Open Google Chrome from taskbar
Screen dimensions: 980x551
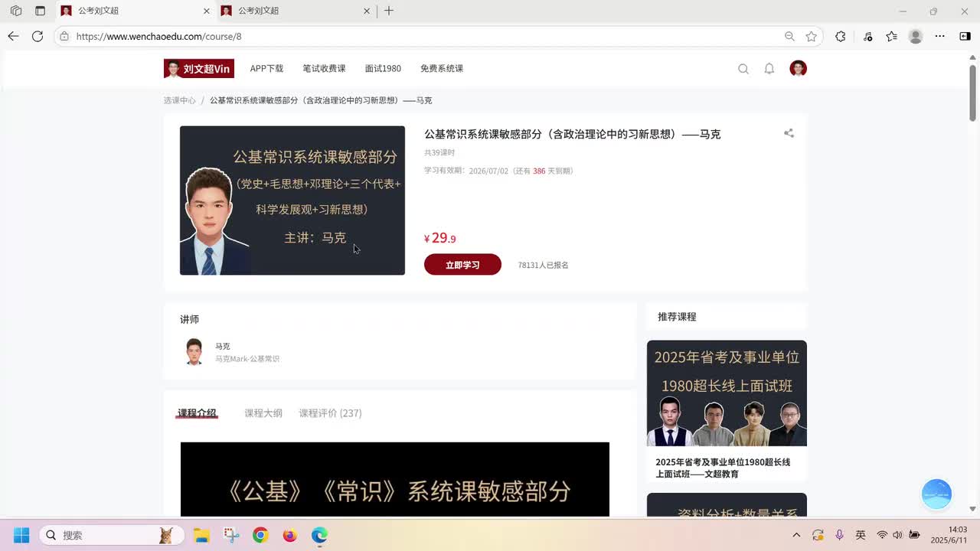click(x=260, y=535)
